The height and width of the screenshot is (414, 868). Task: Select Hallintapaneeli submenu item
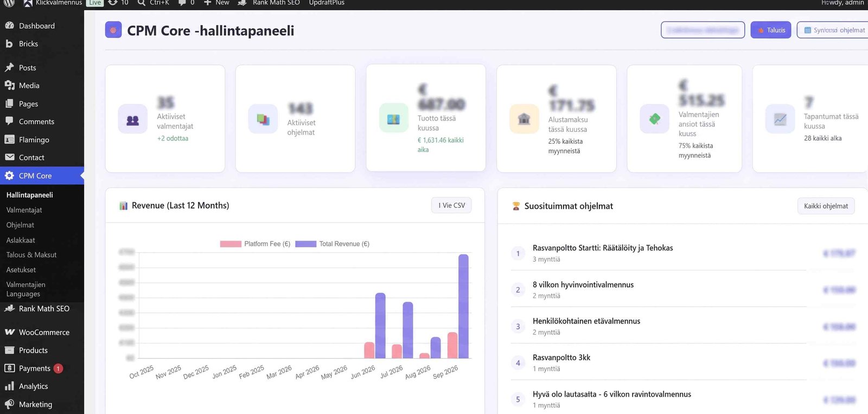pos(30,195)
